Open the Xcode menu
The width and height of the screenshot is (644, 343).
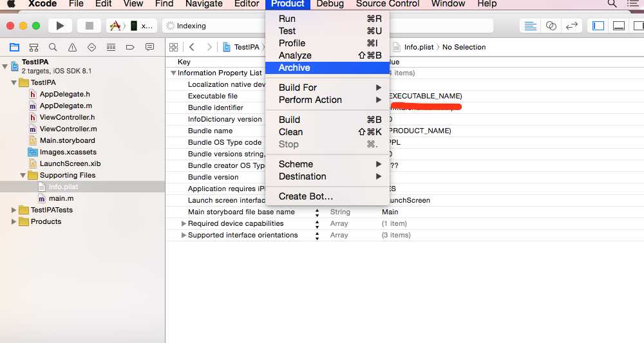[x=43, y=4]
